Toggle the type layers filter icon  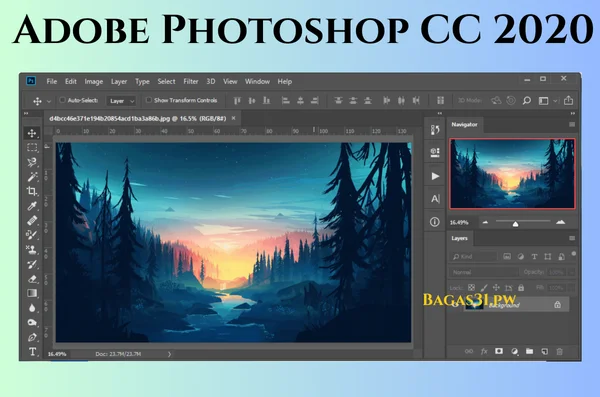(x=535, y=256)
